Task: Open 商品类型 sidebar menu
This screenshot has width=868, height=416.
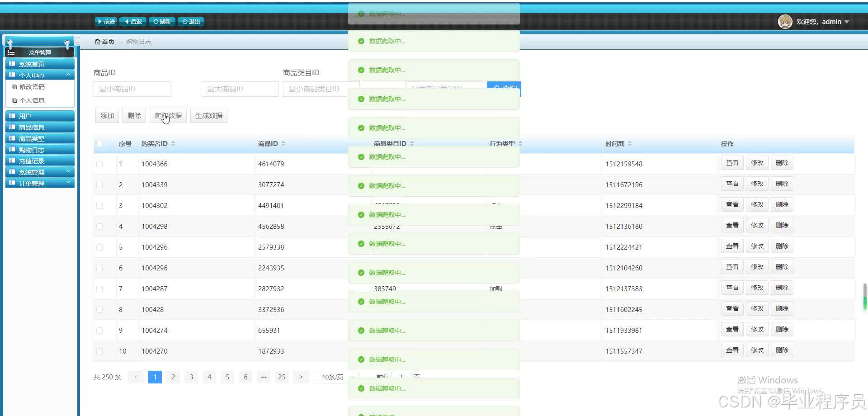Action: coord(40,139)
